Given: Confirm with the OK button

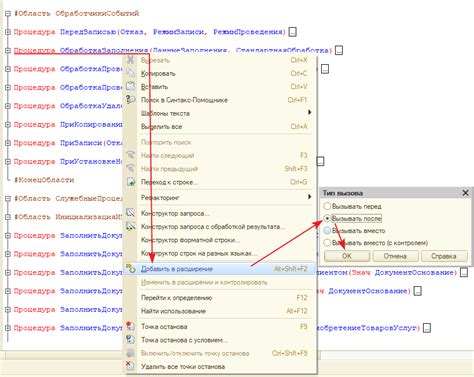Looking at the screenshot, I should 347,256.
